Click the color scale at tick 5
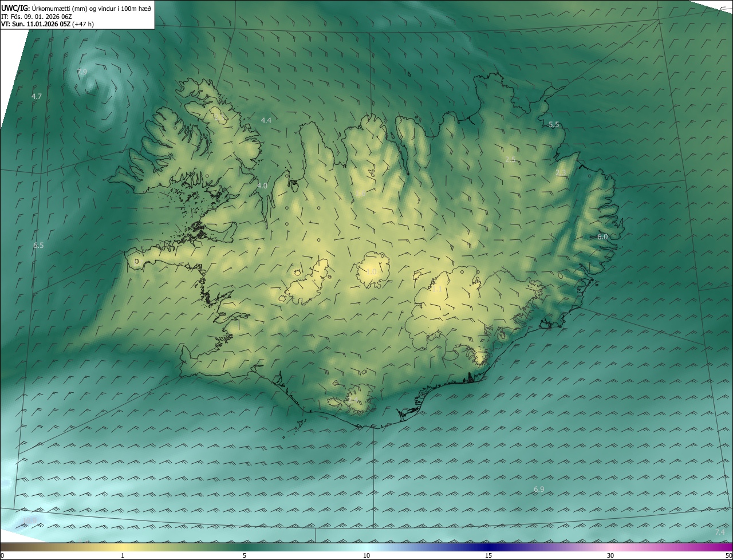Image resolution: width=733 pixels, height=560 pixels. [x=245, y=556]
